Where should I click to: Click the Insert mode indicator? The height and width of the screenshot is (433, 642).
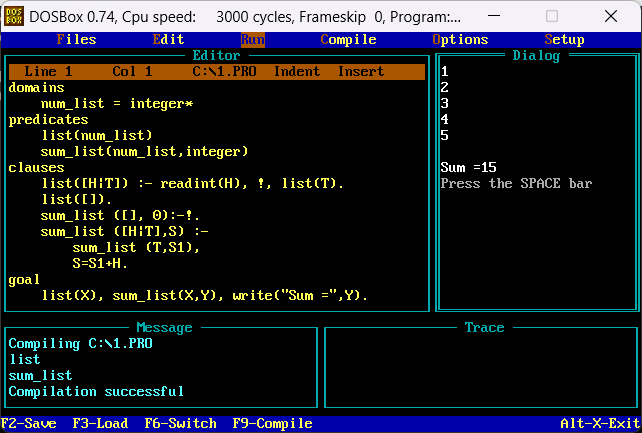[361, 72]
